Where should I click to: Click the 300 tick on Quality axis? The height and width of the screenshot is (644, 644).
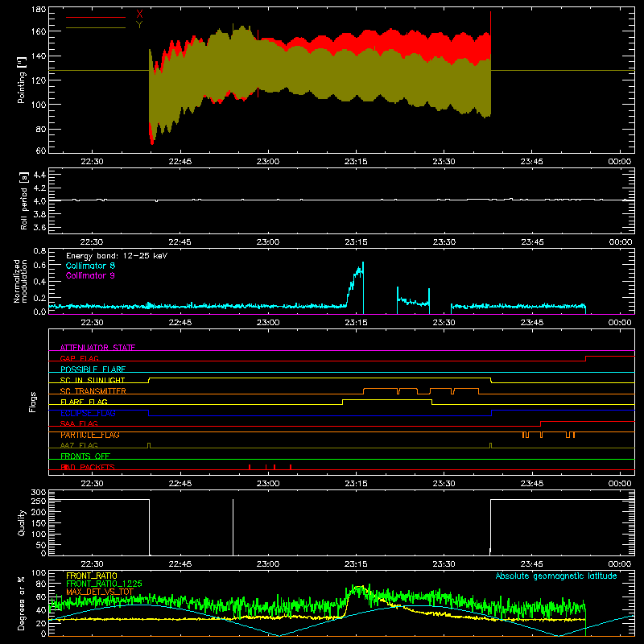tap(39, 493)
